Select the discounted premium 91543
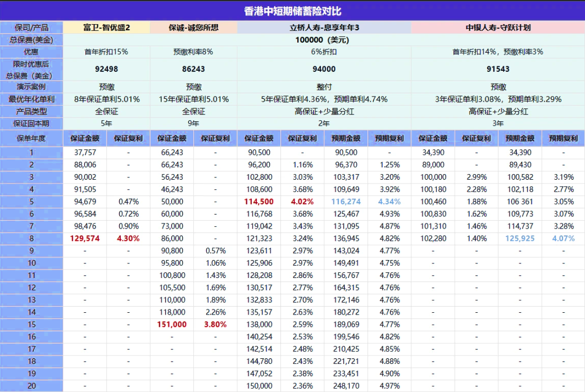 pyautogui.click(x=498, y=69)
